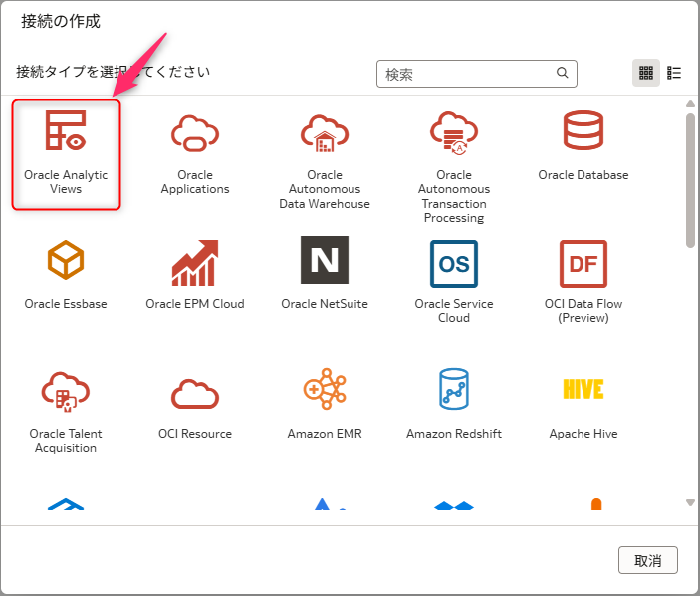The height and width of the screenshot is (596, 700).
Task: Click the vertical scrollbar thumb
Action: [x=690, y=180]
